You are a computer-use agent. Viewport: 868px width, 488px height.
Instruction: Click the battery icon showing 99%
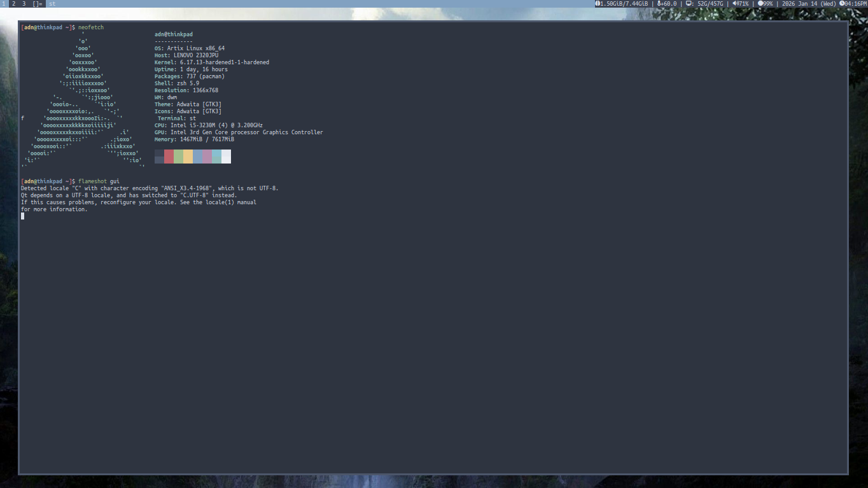[760, 4]
